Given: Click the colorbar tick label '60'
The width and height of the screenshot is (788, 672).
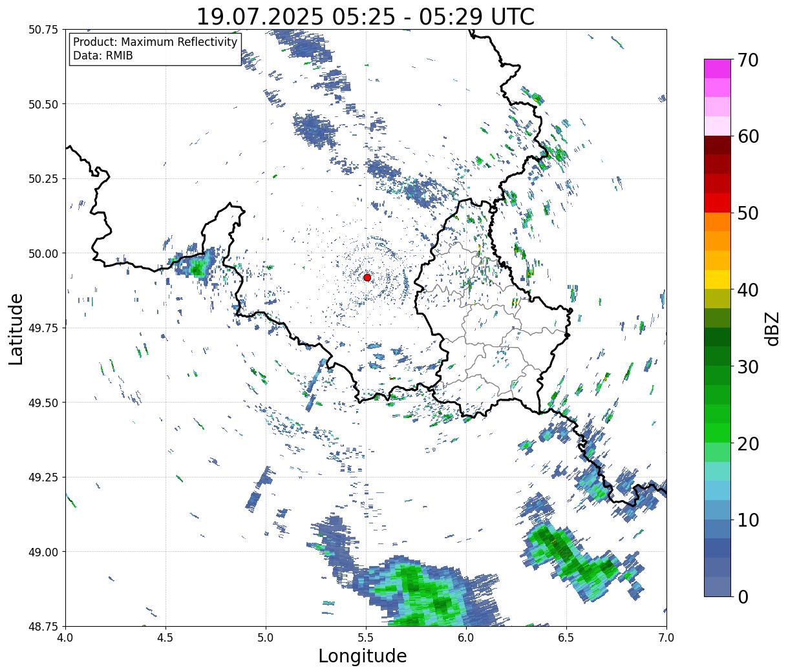Looking at the screenshot, I should 747,136.
